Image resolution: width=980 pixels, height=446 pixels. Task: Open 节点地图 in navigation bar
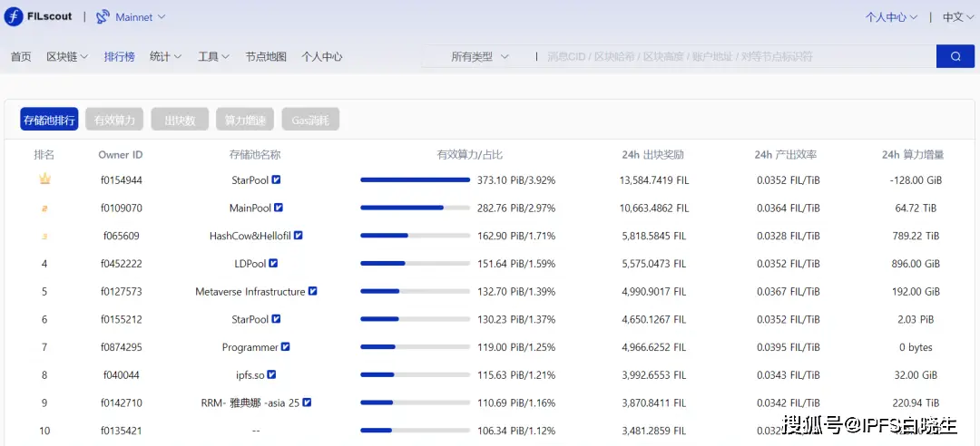[x=266, y=56]
